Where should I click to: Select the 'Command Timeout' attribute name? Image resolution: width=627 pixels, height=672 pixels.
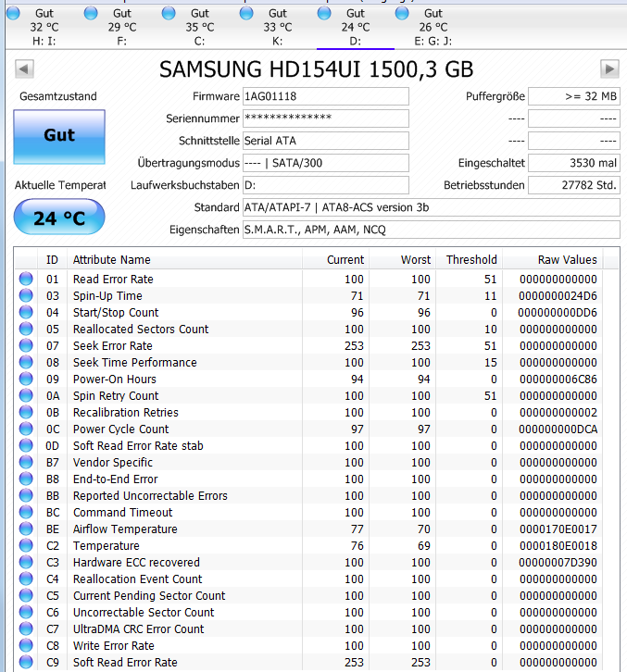(x=122, y=512)
